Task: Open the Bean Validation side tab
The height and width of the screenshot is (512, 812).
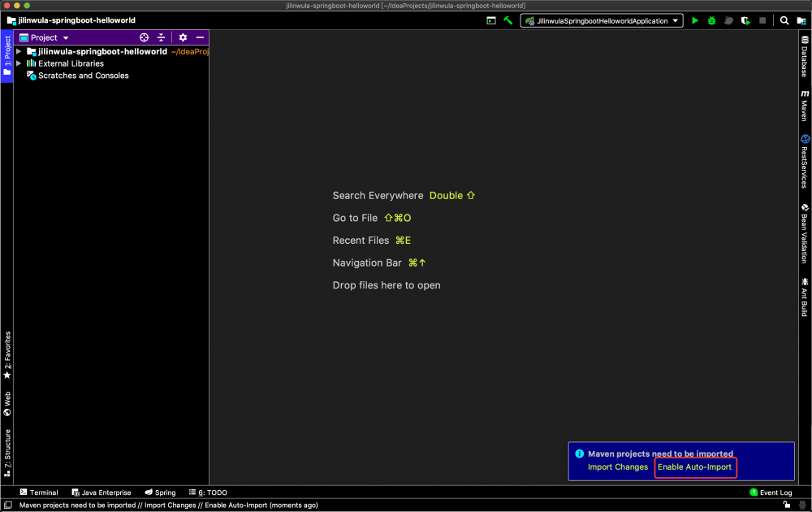Action: [804, 234]
